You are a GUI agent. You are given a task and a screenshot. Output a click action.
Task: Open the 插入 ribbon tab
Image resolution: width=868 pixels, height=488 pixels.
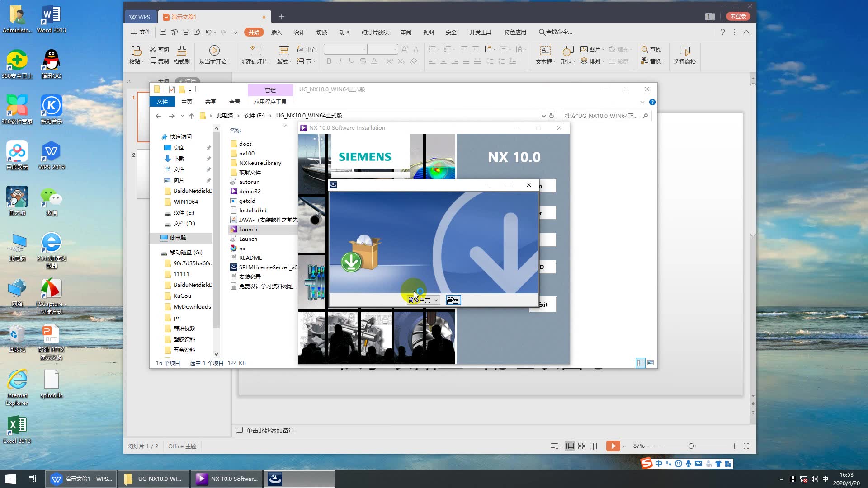pyautogui.click(x=276, y=32)
